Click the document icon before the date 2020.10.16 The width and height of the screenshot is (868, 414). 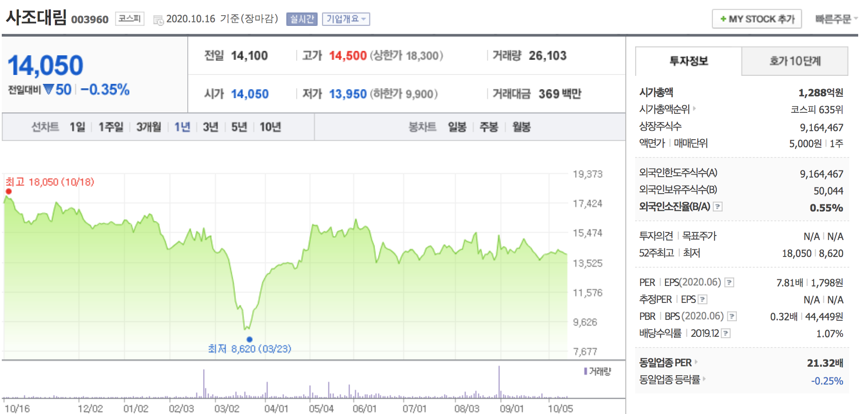[x=158, y=20]
